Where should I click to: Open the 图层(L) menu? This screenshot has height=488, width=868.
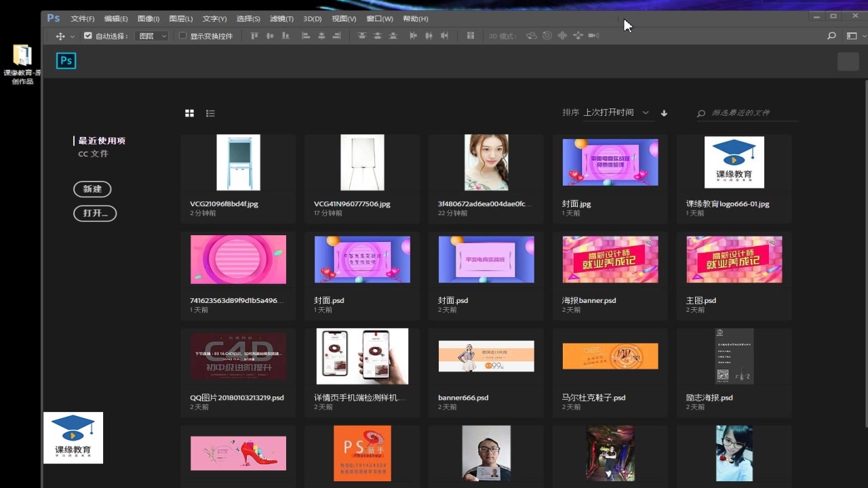point(180,19)
